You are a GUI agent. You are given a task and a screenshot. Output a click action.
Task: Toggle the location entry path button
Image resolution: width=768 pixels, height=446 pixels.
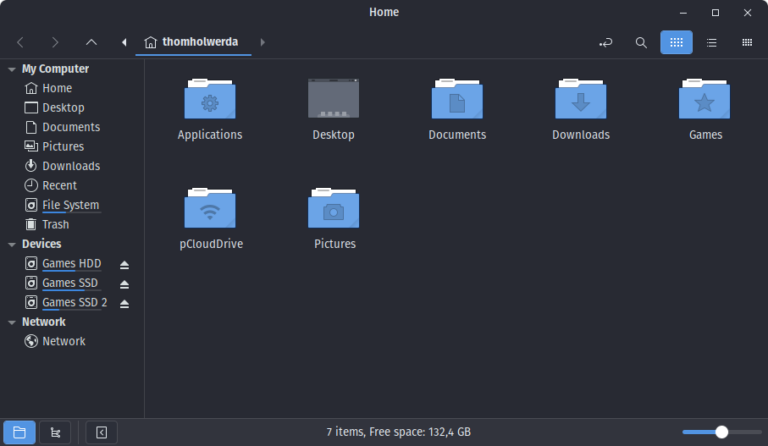pyautogui.click(x=606, y=43)
